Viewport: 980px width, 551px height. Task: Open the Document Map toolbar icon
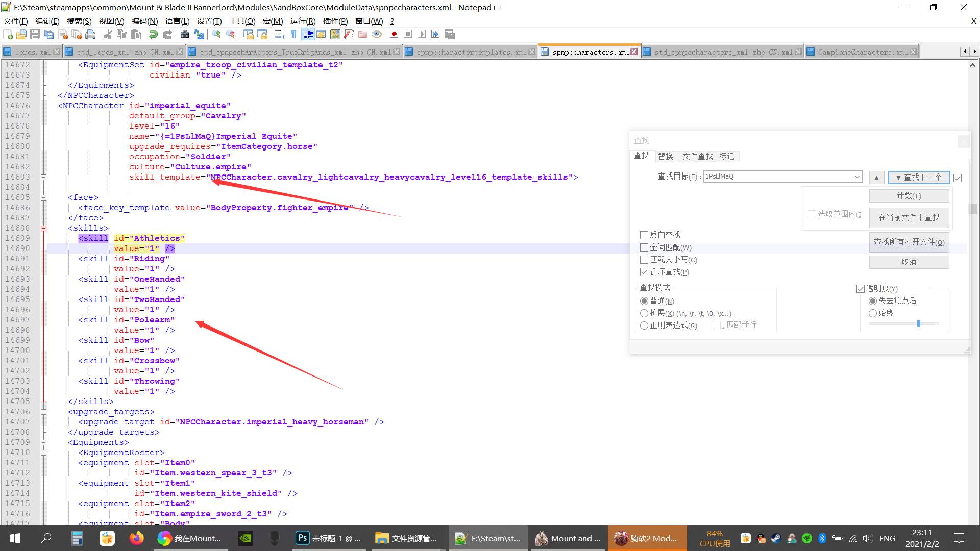click(335, 34)
